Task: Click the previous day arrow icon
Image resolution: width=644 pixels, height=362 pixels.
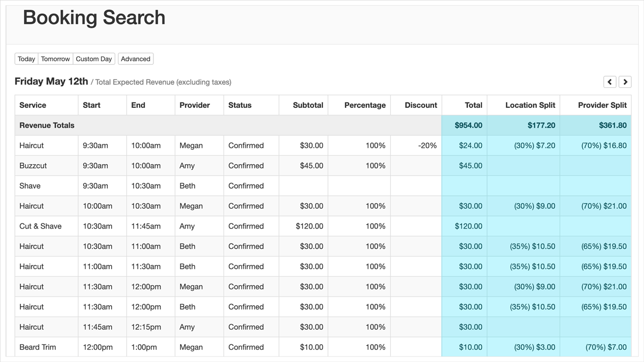Action: tap(610, 82)
